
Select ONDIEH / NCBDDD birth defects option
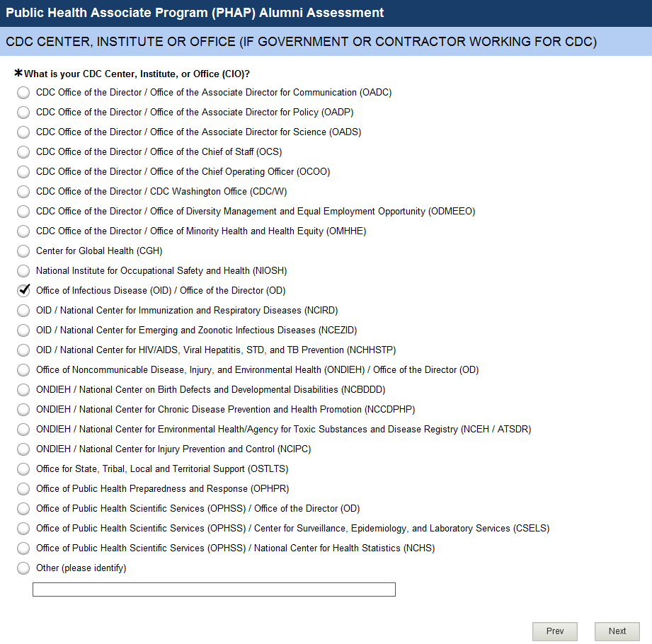pos(23,390)
